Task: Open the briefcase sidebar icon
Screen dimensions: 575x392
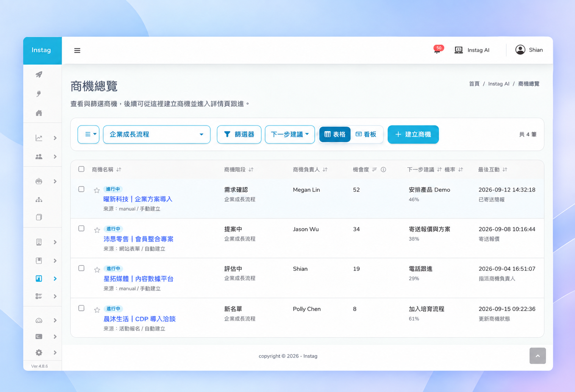Action: [x=39, y=181]
